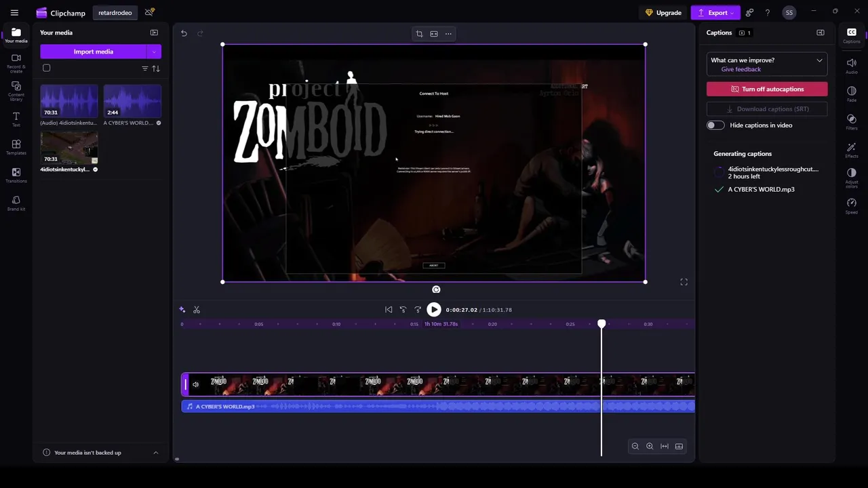Image resolution: width=868 pixels, height=488 pixels.
Task: Click Download captions (SRT) button
Action: pyautogui.click(x=767, y=109)
